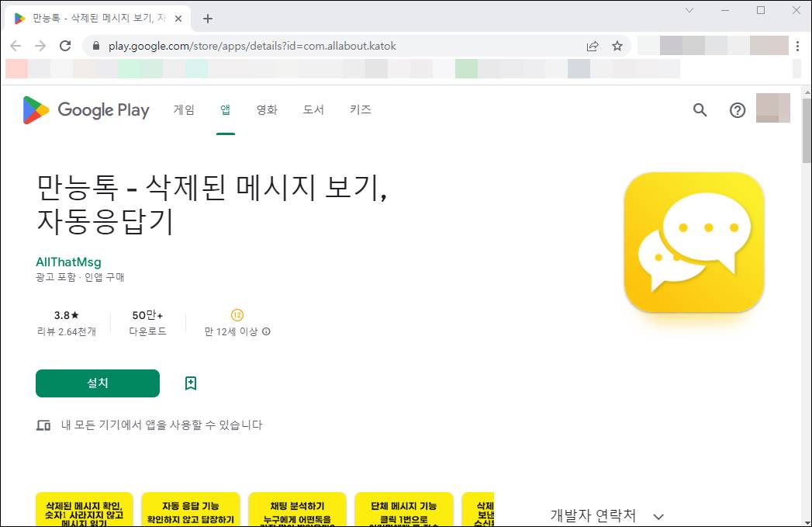The height and width of the screenshot is (527, 812).
Task: Click the 만능톡 browser tab title
Action: click(x=98, y=19)
